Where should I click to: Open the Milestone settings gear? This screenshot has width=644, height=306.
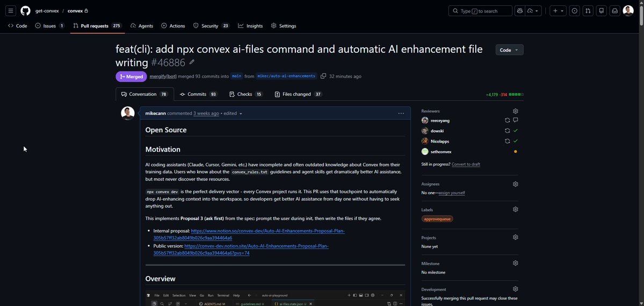[516, 263]
